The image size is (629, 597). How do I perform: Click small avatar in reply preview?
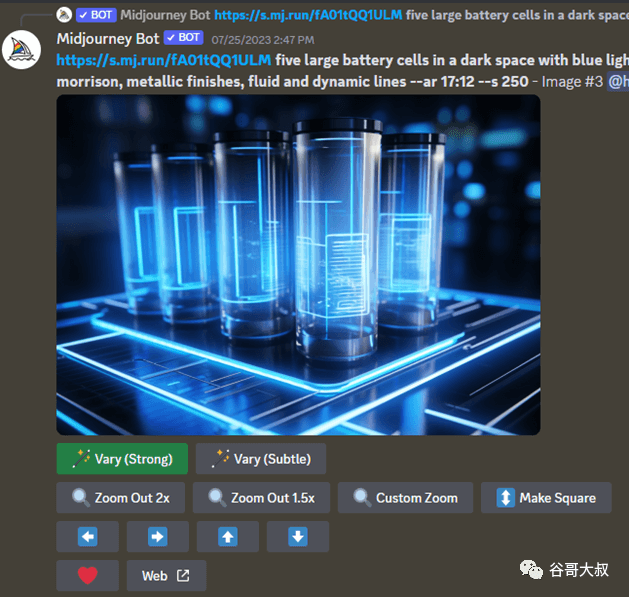point(64,15)
